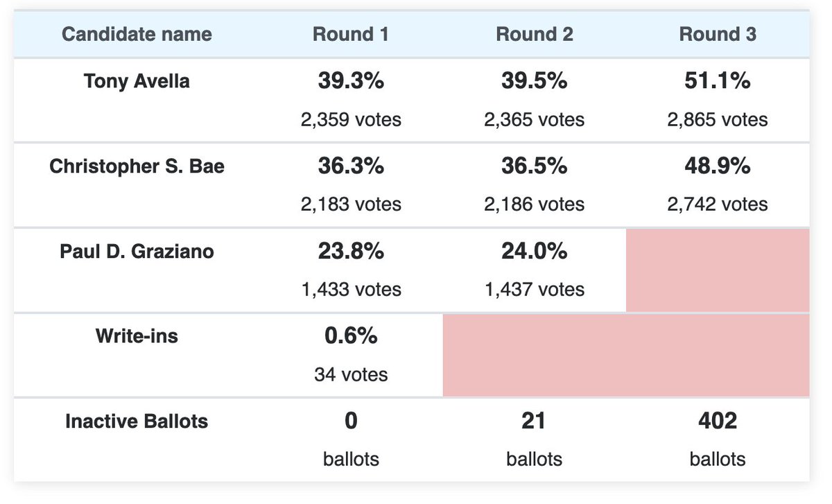832x504 pixels.
Task: Click the 21 inactive ballots number
Action: [x=534, y=422]
